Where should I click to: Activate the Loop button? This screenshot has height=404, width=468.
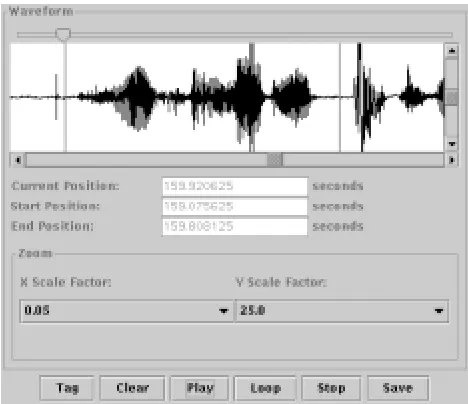click(265, 388)
